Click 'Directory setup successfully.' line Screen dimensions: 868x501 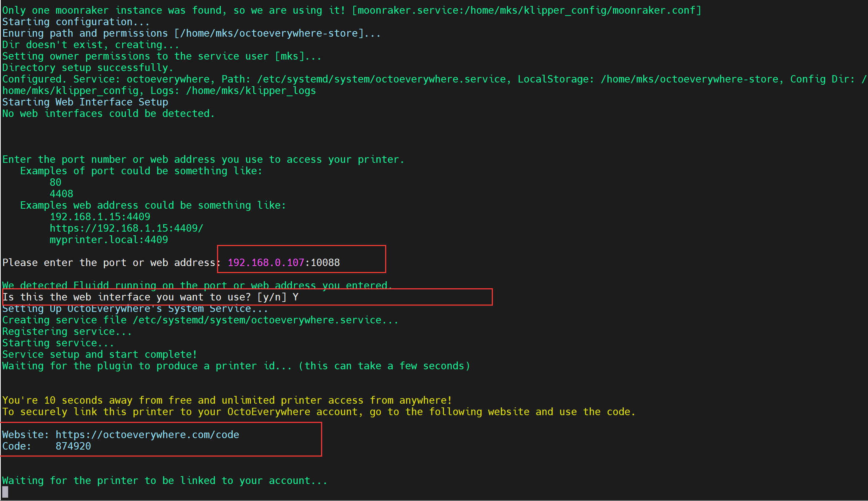pyautogui.click(x=88, y=68)
